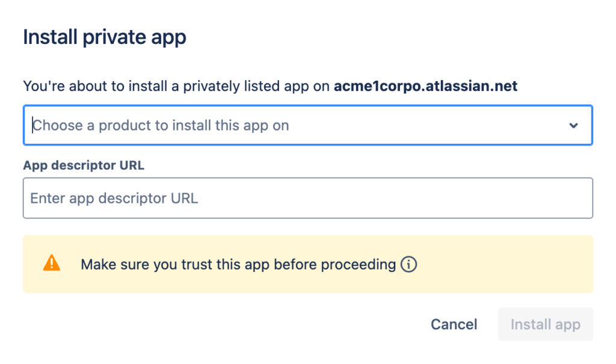Image resolution: width=616 pixels, height=364 pixels.
Task: Click the info icon beside trust warning
Action: (409, 264)
